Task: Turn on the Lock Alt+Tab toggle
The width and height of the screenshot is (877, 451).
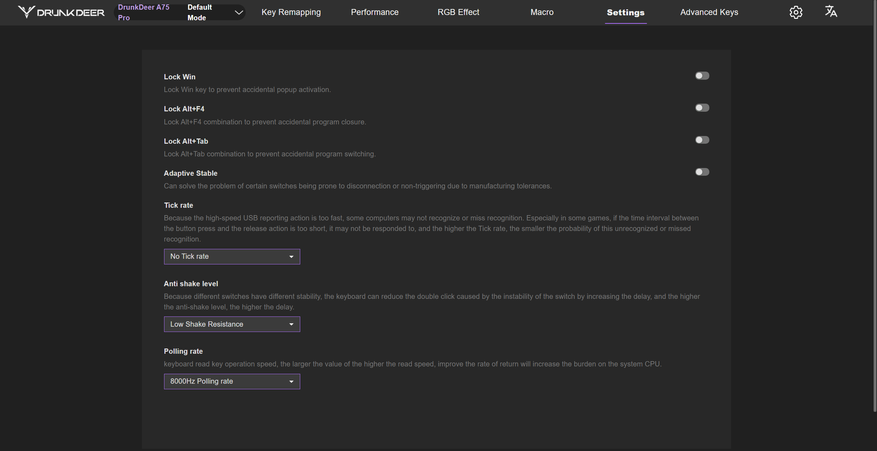Action: (702, 140)
